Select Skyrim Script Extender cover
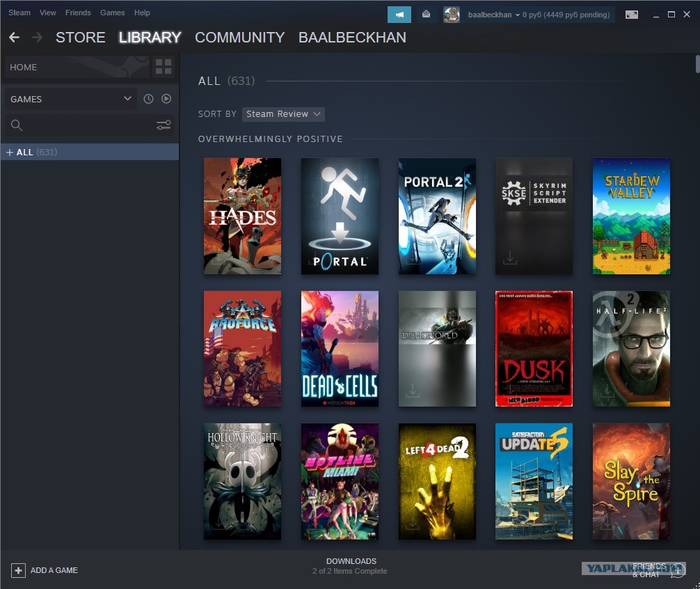 click(534, 216)
